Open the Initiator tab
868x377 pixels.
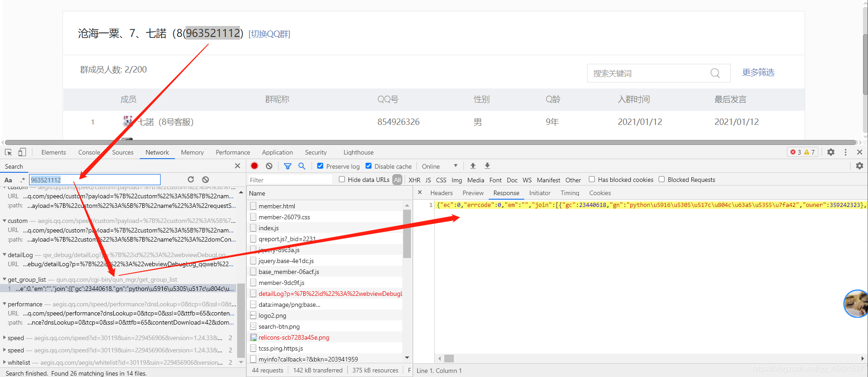(540, 193)
